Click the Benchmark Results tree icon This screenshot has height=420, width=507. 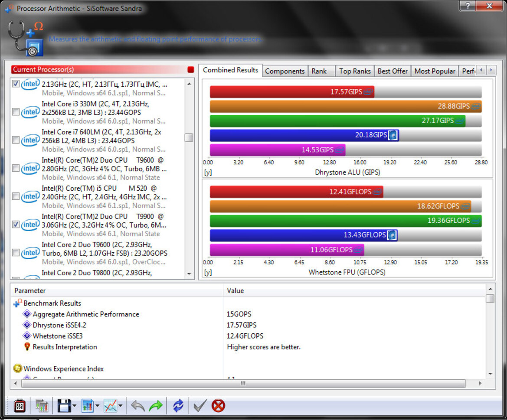pyautogui.click(x=17, y=303)
